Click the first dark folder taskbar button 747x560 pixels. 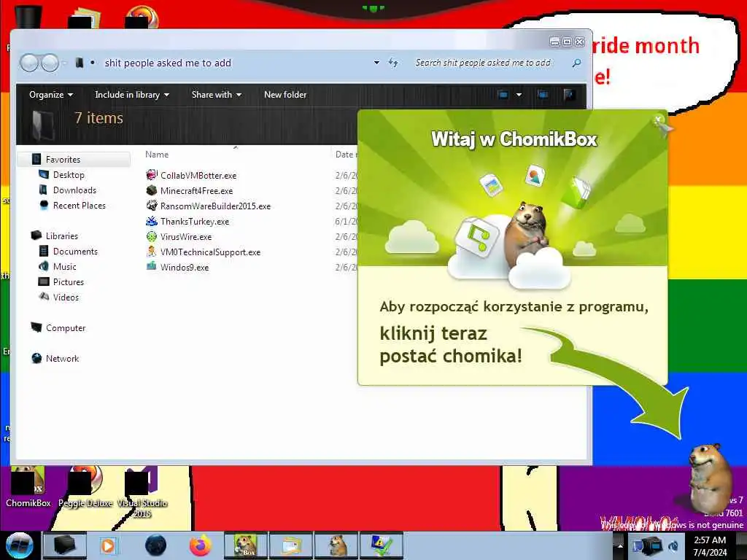(65, 545)
